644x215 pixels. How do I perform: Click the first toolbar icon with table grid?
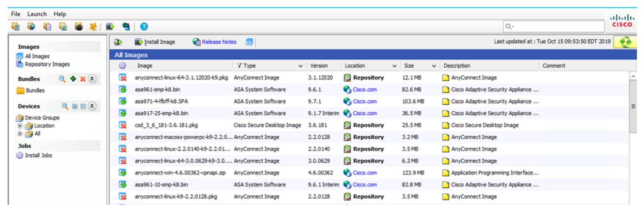(x=15, y=26)
